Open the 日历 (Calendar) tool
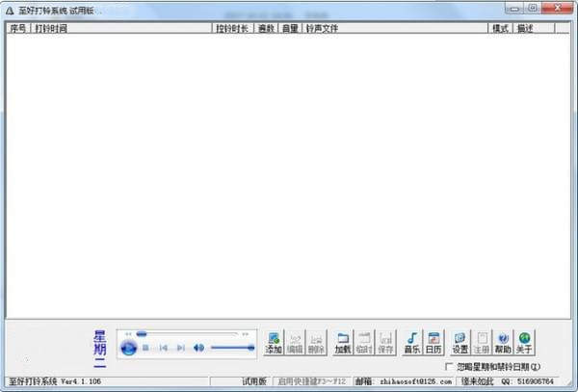The width and height of the screenshot is (578, 392). point(433,342)
